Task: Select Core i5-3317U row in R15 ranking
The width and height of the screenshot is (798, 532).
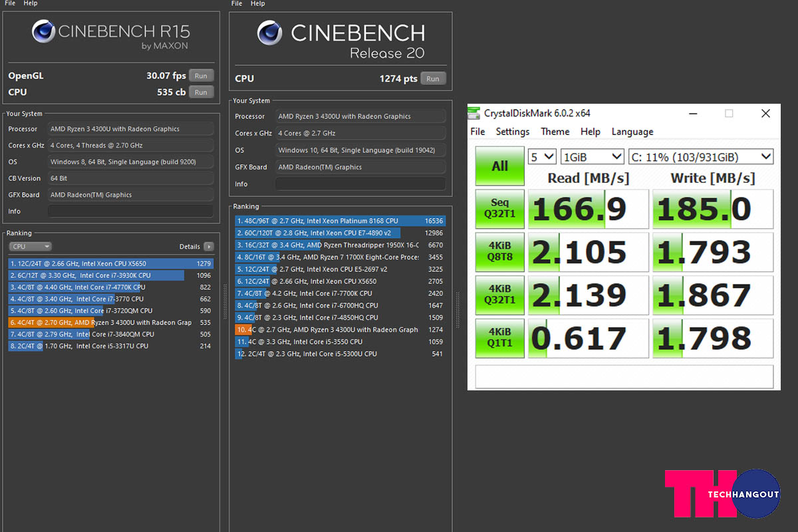Action: pos(111,346)
